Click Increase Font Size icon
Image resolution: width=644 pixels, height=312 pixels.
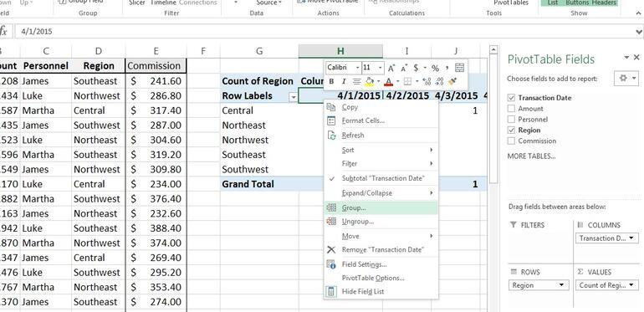[x=391, y=68]
